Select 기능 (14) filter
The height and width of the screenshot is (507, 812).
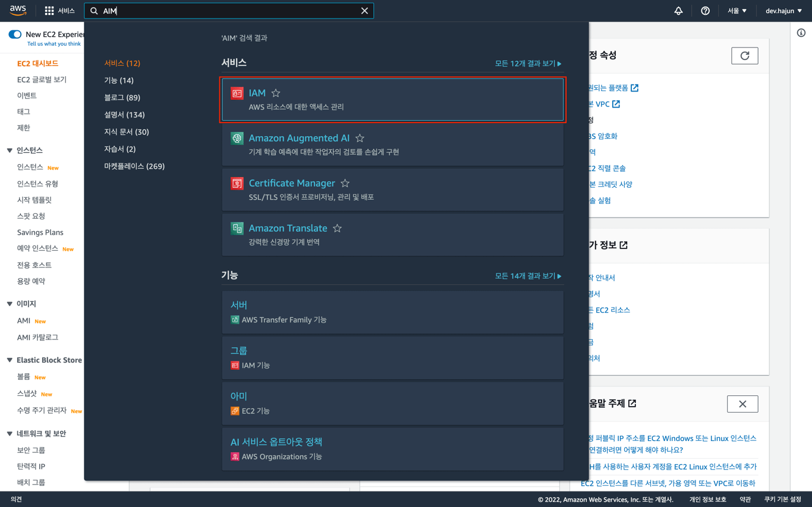(119, 80)
